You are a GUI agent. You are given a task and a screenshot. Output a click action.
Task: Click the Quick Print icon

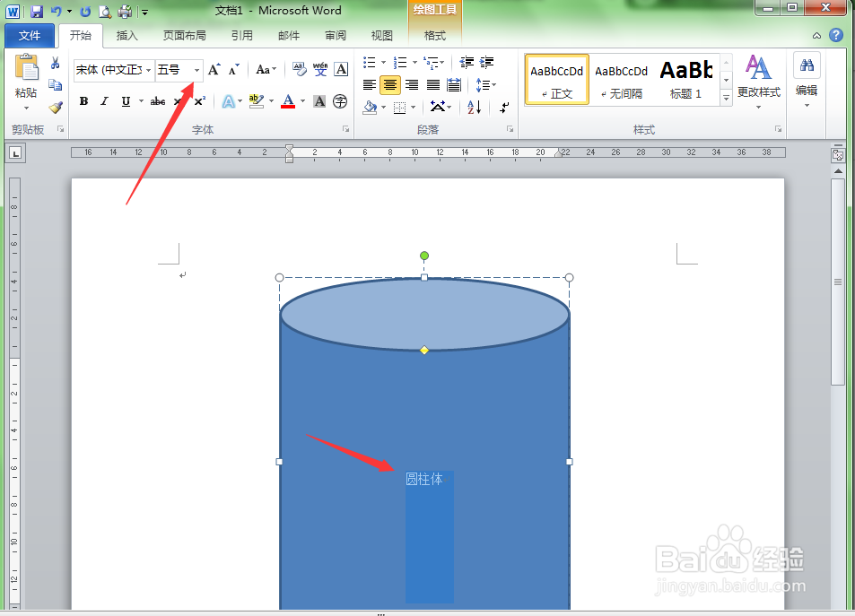click(x=125, y=11)
